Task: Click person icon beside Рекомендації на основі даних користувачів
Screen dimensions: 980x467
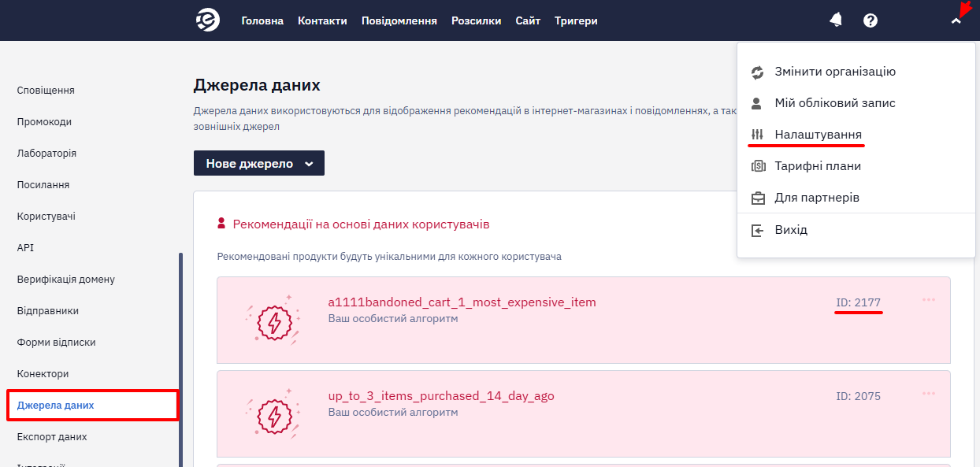Action: [222, 224]
